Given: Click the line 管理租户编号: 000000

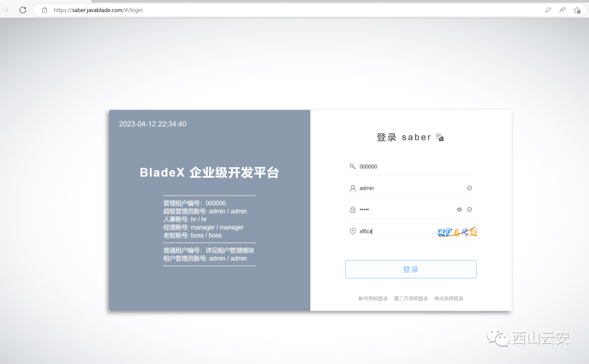Looking at the screenshot, I should (x=195, y=203).
